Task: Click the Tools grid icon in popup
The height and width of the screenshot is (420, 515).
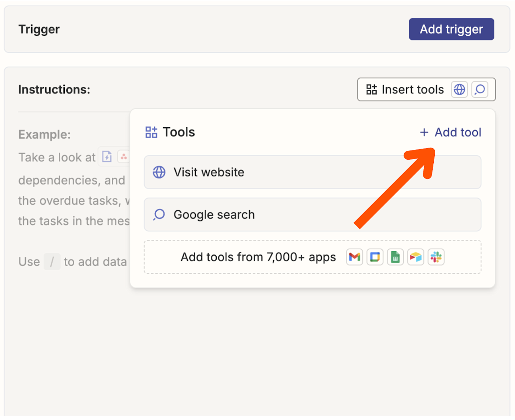Action: click(151, 132)
